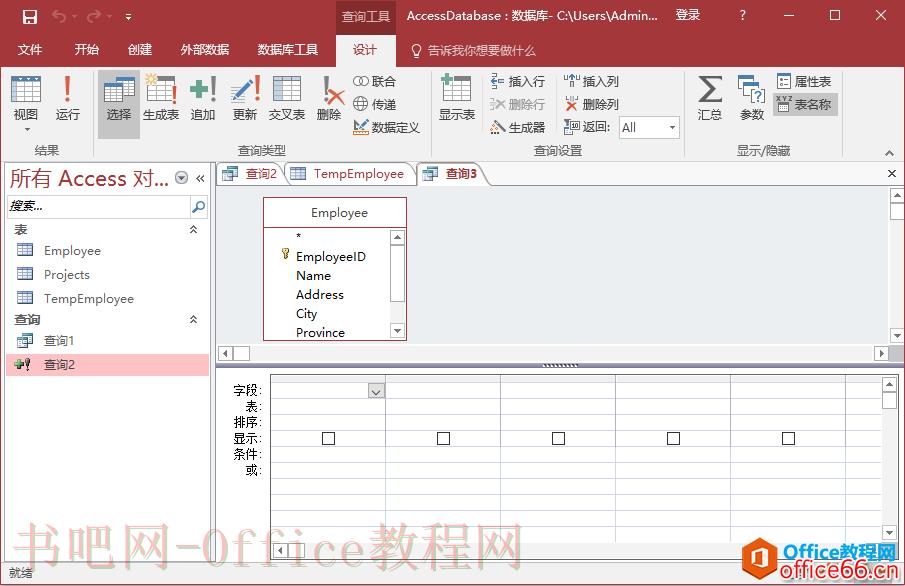The height and width of the screenshot is (586, 905).
Task: Switch to the 创建 Create tab
Action: [x=140, y=50]
